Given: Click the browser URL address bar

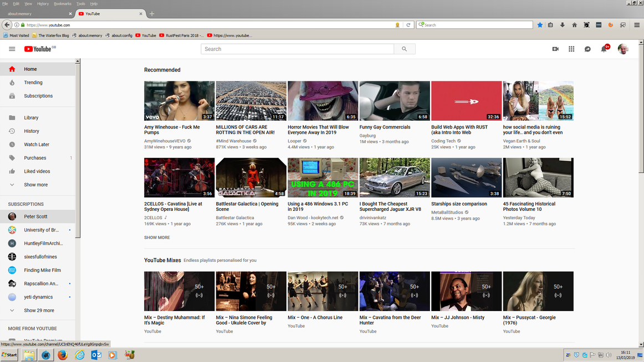Looking at the screenshot, I should (209, 25).
